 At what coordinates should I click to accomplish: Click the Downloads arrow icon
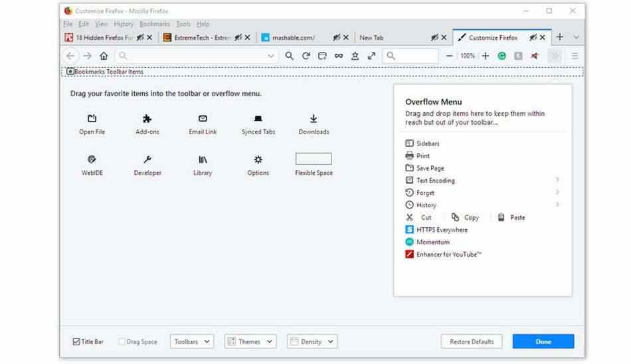314,118
